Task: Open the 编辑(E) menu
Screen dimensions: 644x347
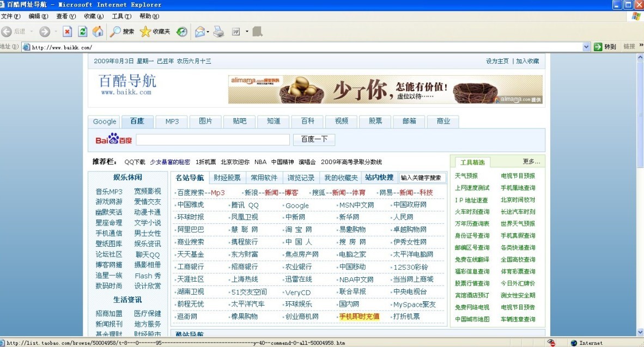Action: pos(38,16)
